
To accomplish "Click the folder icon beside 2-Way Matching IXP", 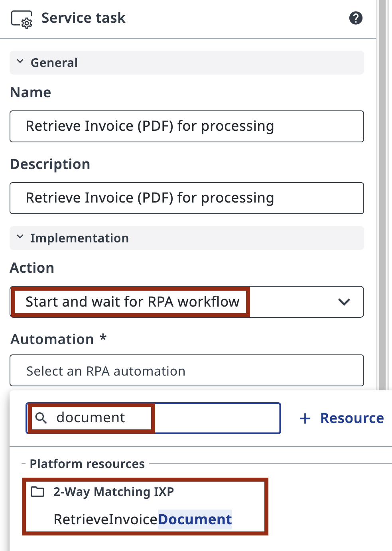I will tap(38, 492).
